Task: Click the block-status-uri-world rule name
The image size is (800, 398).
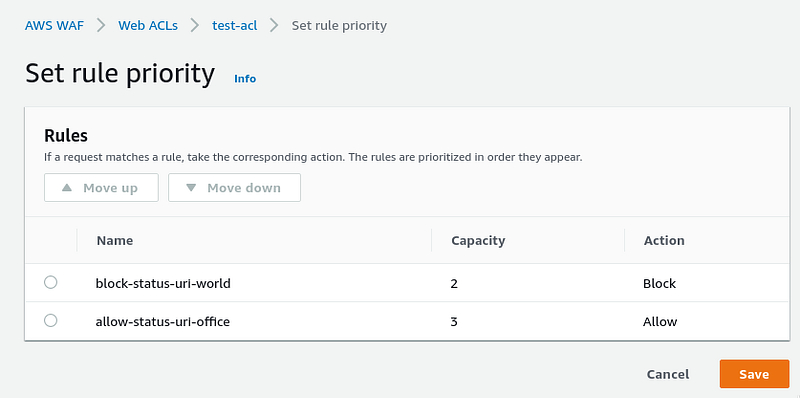Action: [163, 283]
